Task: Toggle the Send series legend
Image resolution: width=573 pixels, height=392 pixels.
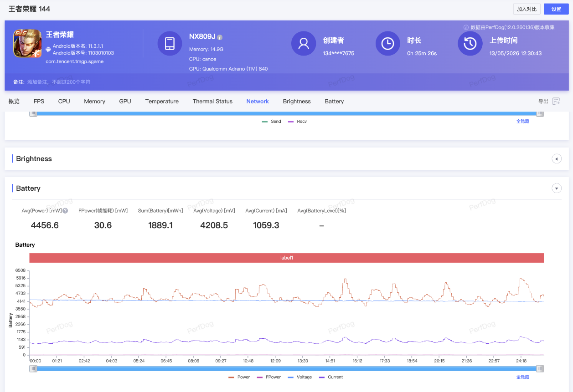Action: coord(271,122)
